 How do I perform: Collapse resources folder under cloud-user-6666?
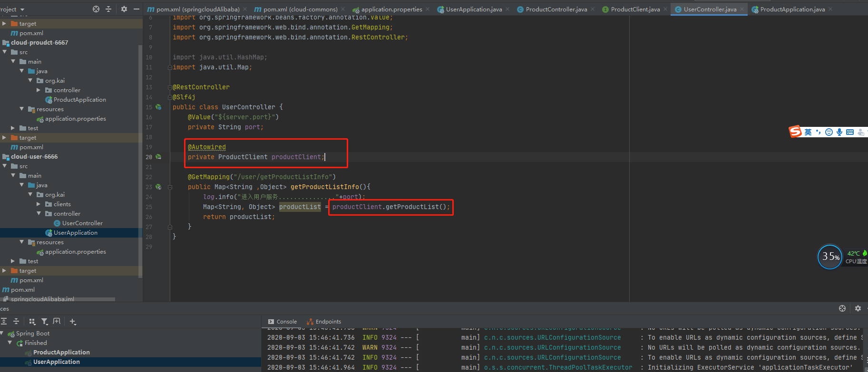22,242
